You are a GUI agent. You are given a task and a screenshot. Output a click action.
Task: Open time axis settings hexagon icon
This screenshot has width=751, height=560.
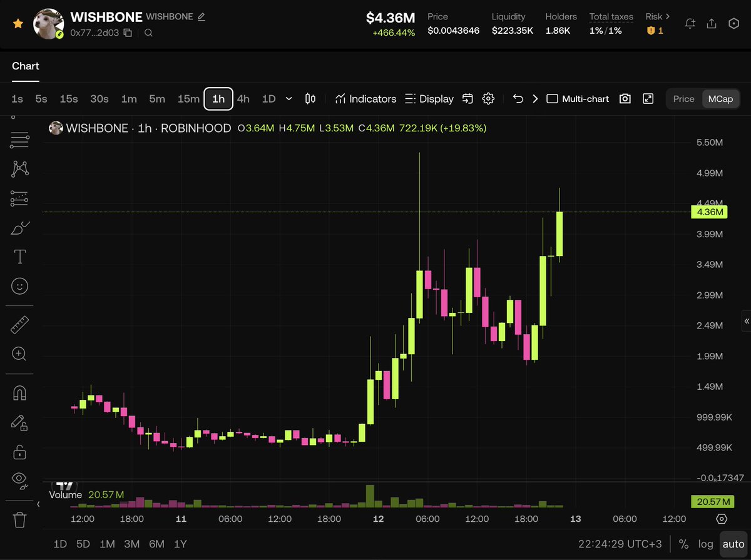click(722, 519)
